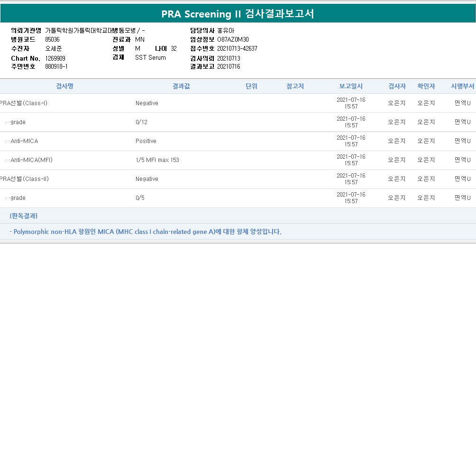Click the 보고일시 column header
476x458 pixels.
click(x=351, y=86)
